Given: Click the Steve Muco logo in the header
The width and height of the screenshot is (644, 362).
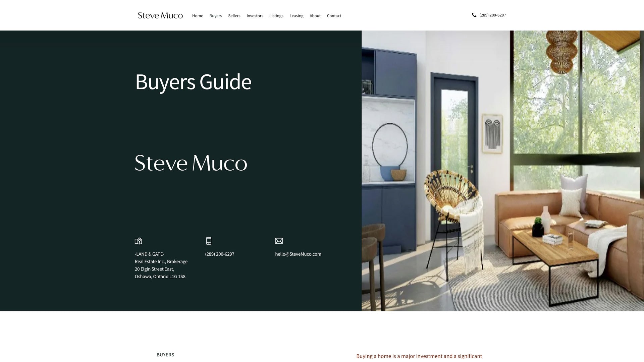Looking at the screenshot, I should [x=160, y=15].
